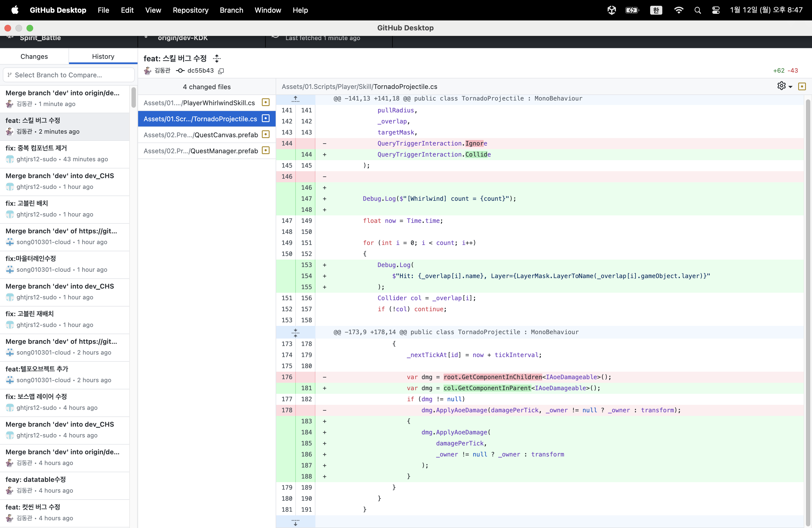Open Control Center in menu bar
812x528 pixels.
(x=716, y=10)
